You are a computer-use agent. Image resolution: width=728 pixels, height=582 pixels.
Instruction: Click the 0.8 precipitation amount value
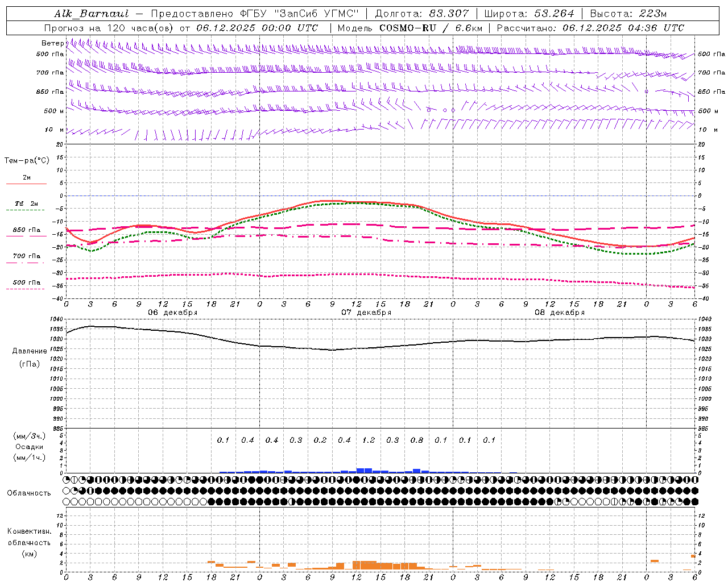(417, 440)
